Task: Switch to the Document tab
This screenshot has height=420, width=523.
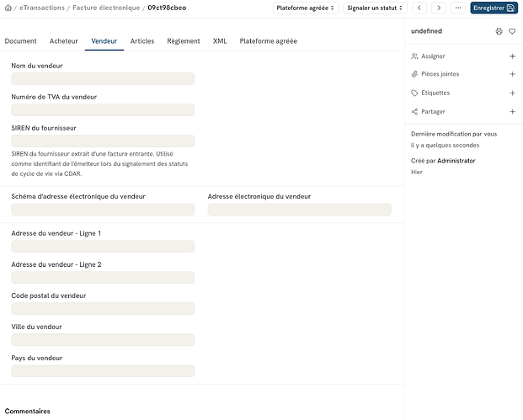Action: click(x=21, y=41)
